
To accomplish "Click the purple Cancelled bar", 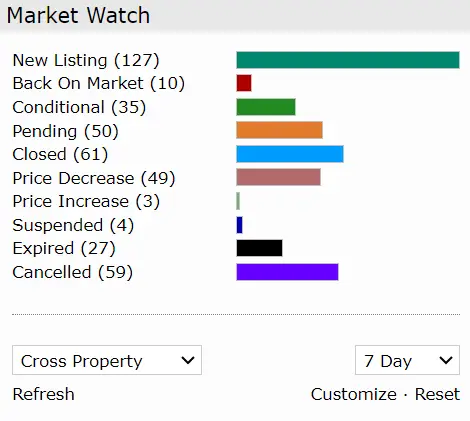I will click(287, 272).
